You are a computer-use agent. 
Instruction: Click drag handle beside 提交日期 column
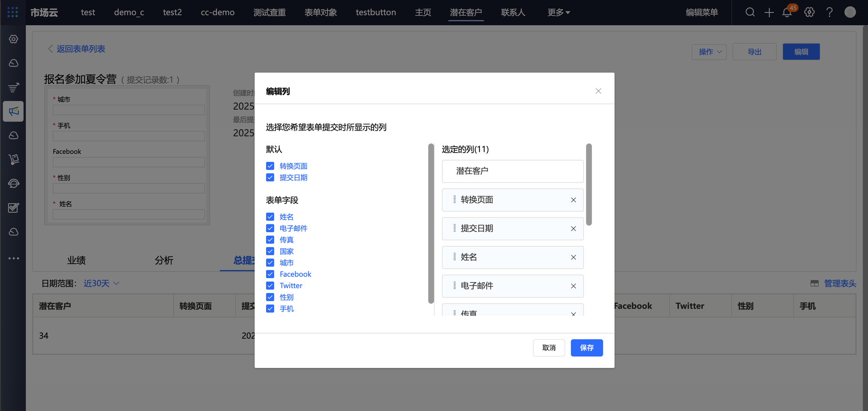point(454,228)
